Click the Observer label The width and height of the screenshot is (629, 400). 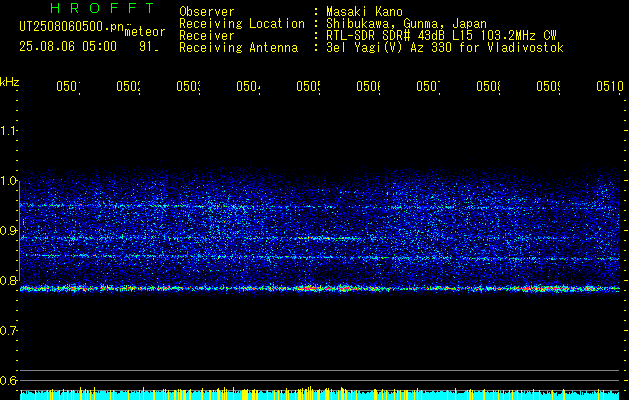(207, 12)
